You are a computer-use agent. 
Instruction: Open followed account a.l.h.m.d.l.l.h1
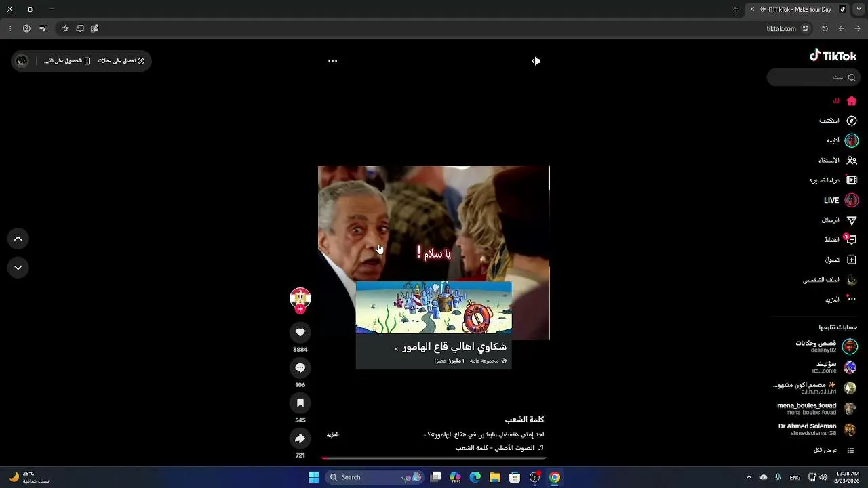click(815, 388)
